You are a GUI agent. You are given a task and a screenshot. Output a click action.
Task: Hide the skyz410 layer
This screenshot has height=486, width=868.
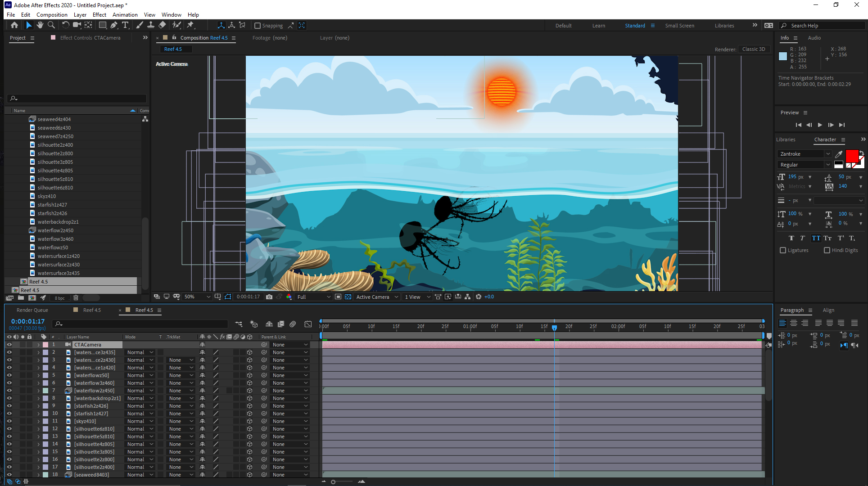pyautogui.click(x=9, y=421)
